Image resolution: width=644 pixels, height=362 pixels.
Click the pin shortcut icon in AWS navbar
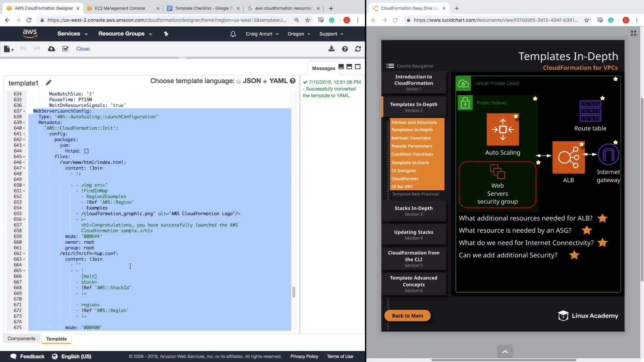pos(166,34)
